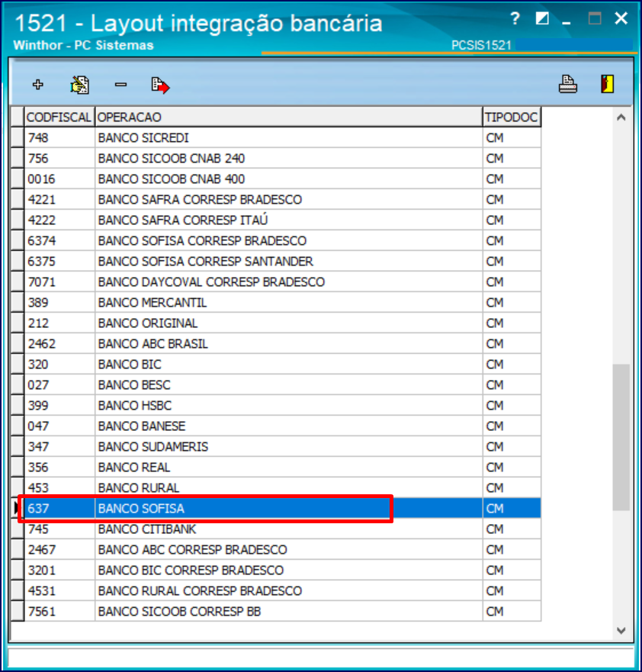
Task: Click code 0016 in the CODFISCAL column
Action: click(41, 178)
